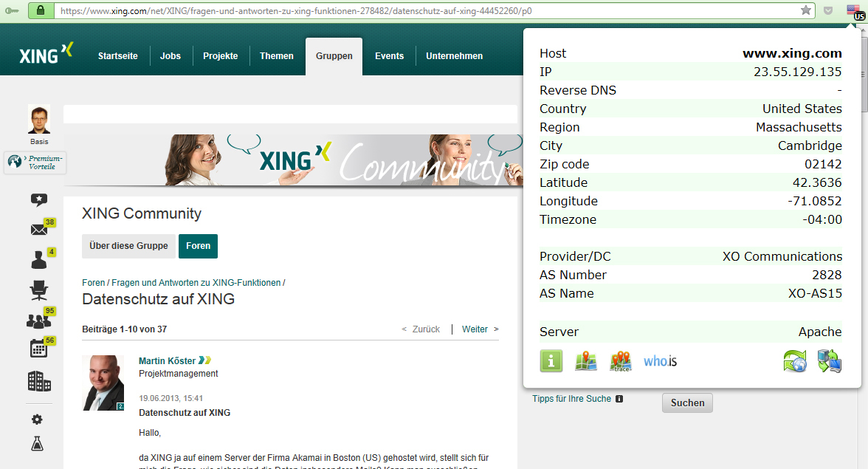Open the settings gear sidebar icon
Screen dimensions: 868x469
tap(37, 420)
